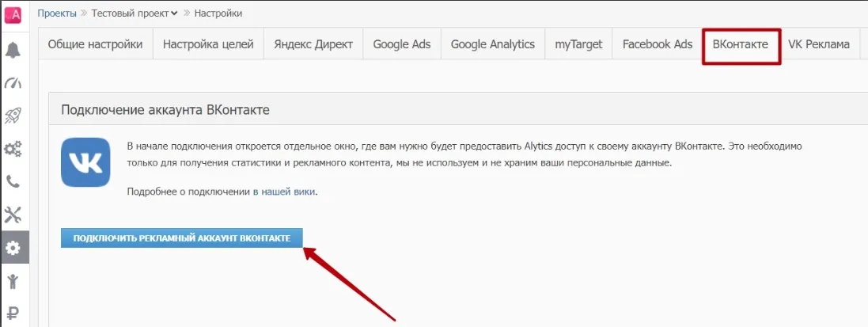Open the dashboard speedometer icon

click(x=12, y=83)
